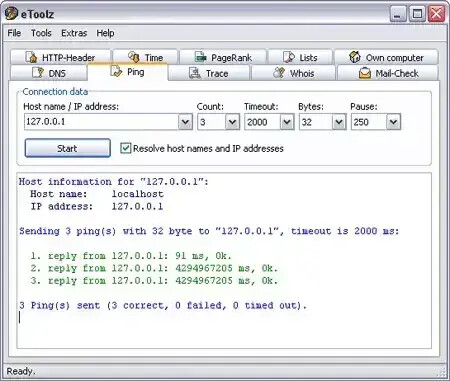
Task: Open the Lists tab
Action: 300,57
